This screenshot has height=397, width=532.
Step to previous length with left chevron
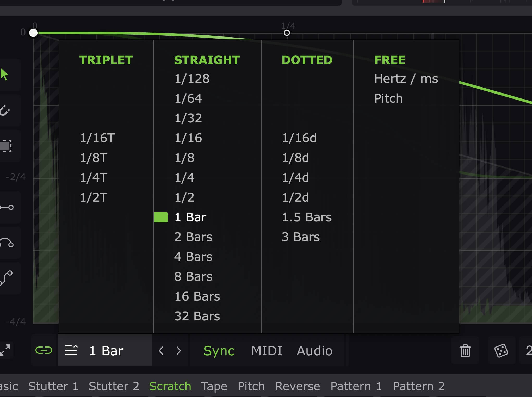(x=161, y=351)
